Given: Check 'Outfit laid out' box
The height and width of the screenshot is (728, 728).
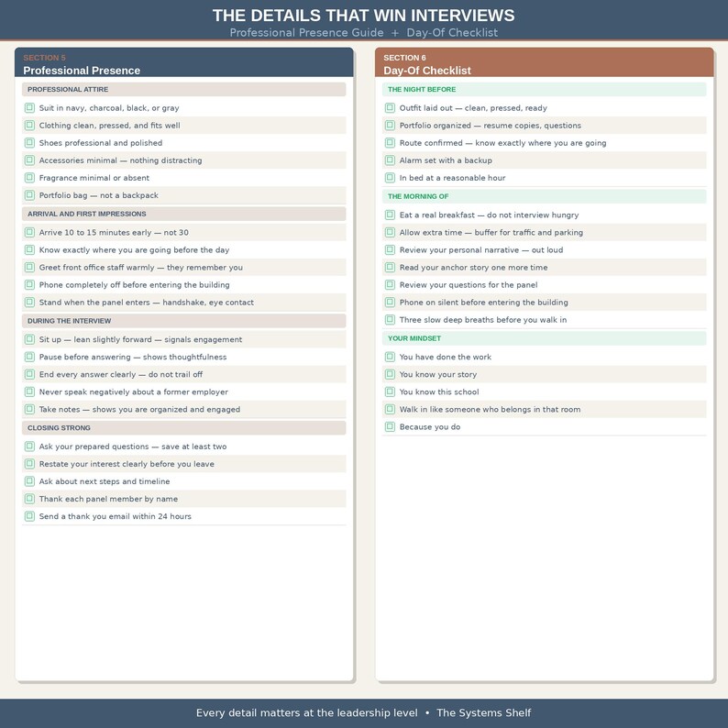Looking at the screenshot, I should (390, 107).
